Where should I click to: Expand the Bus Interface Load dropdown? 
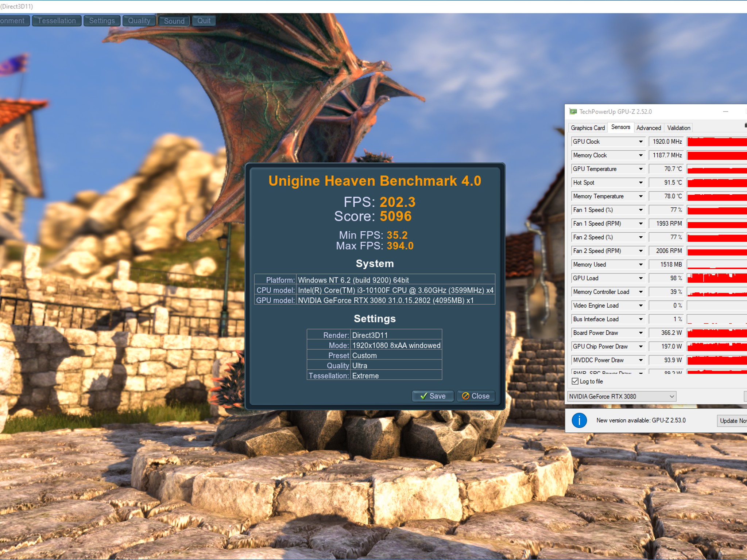[641, 319]
